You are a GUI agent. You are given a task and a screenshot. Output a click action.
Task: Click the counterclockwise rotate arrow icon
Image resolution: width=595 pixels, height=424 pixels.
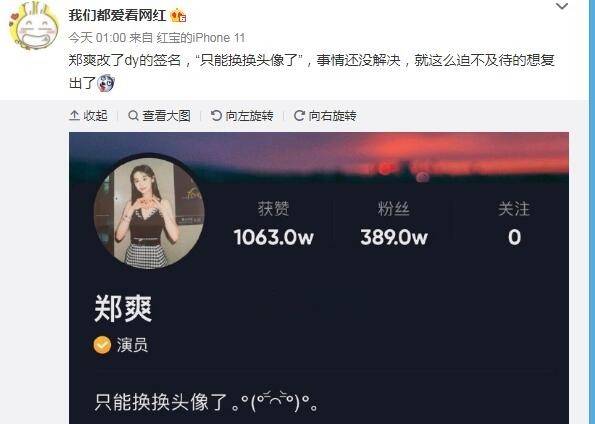tap(216, 115)
